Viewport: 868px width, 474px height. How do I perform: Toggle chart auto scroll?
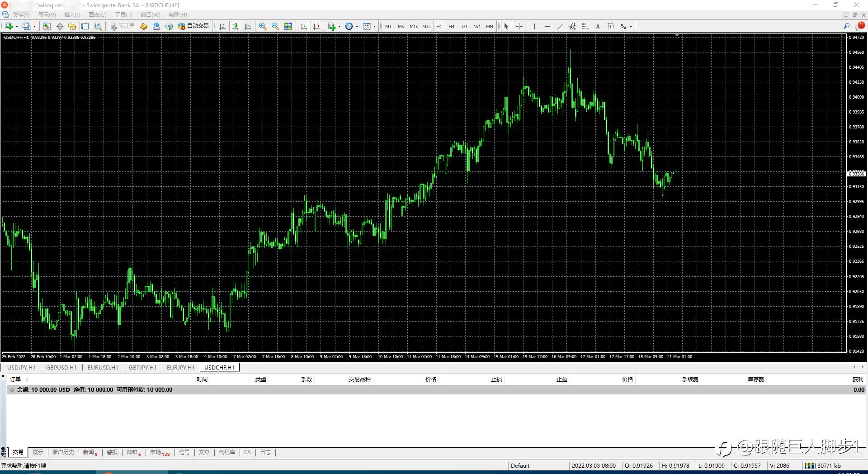tap(304, 26)
